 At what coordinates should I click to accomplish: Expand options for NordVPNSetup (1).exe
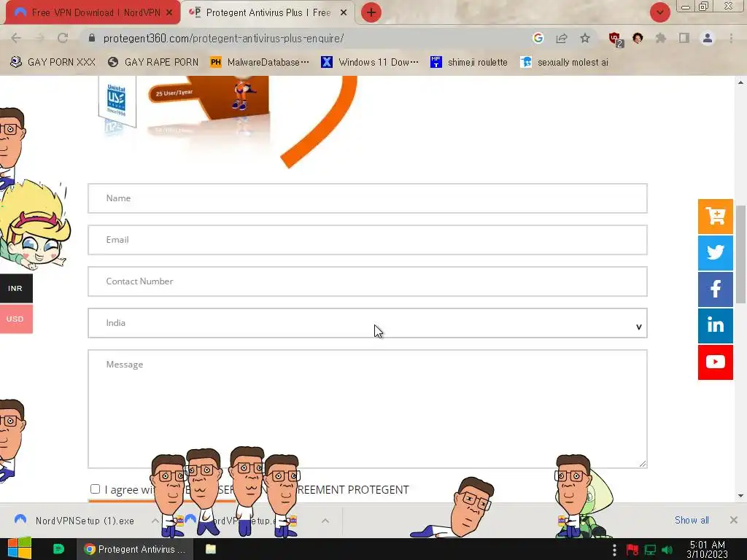pos(155,521)
